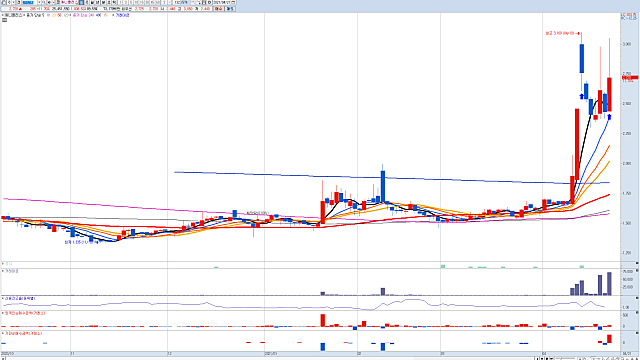
Task: Click the red Buy button
Action: (x=218, y=9)
